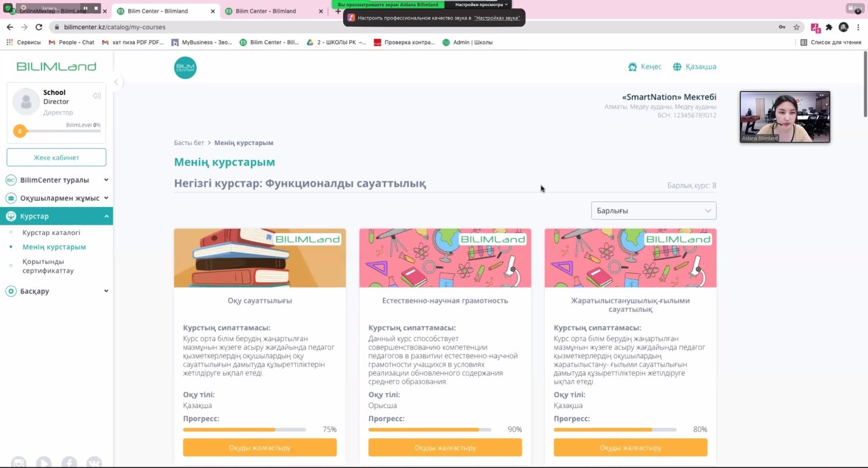Screen dimensions: 868x468
Task: Click the logout icon next to School Director
Action: coord(97,96)
